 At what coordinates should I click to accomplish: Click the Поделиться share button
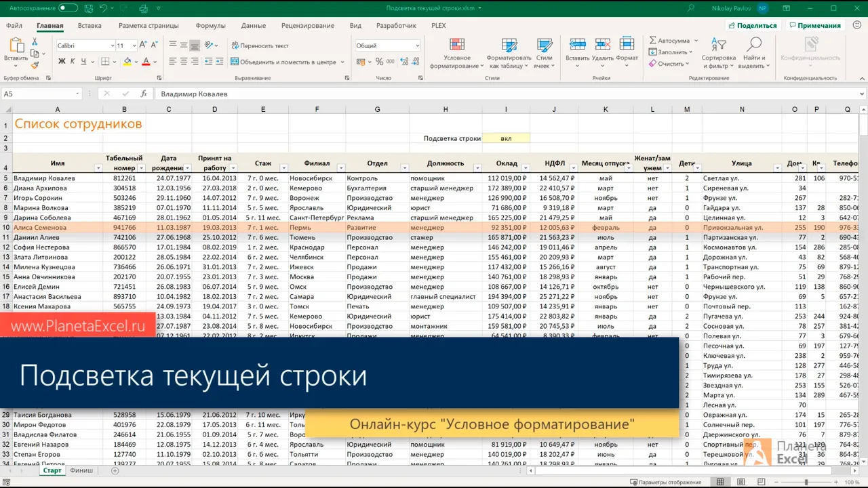point(753,26)
